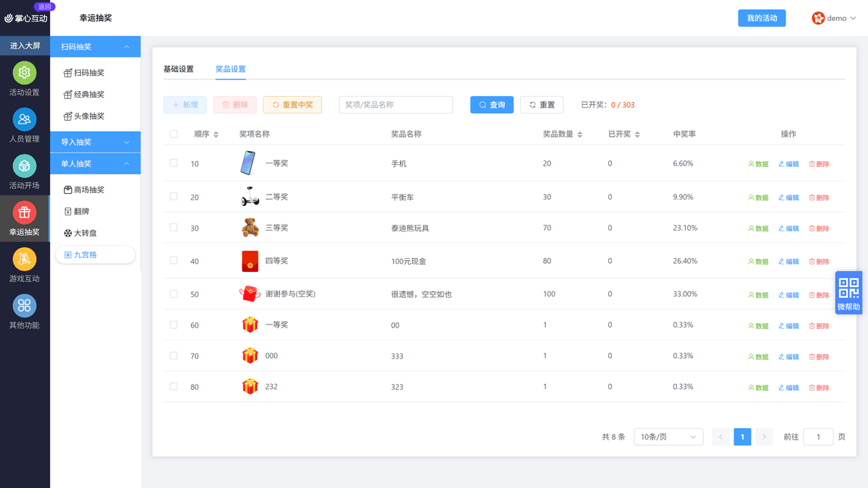Click the 掌心互动 logo

pos(25,18)
